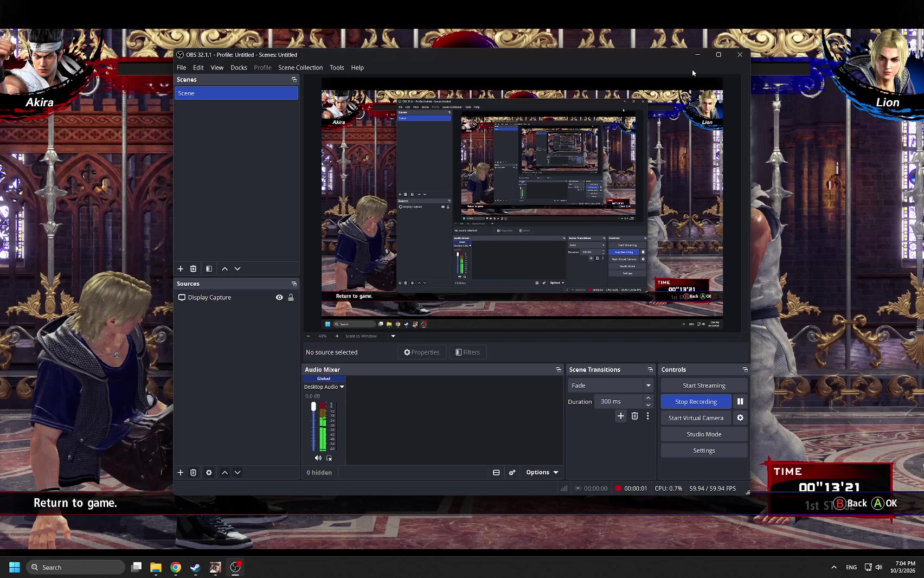Screen dimensions: 924x578
Task: Zoom out the preview with the minus icon
Action: tap(309, 336)
